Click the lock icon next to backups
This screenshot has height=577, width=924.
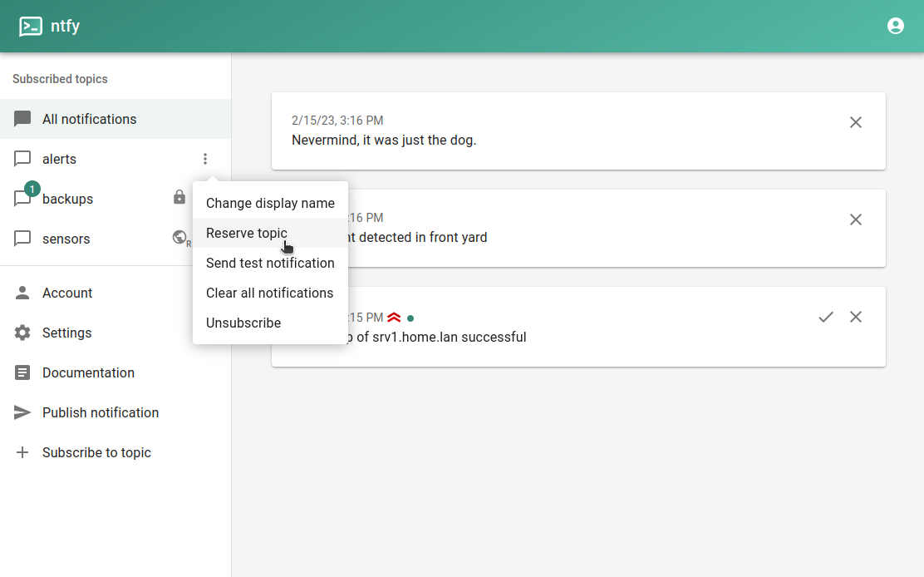pos(179,197)
